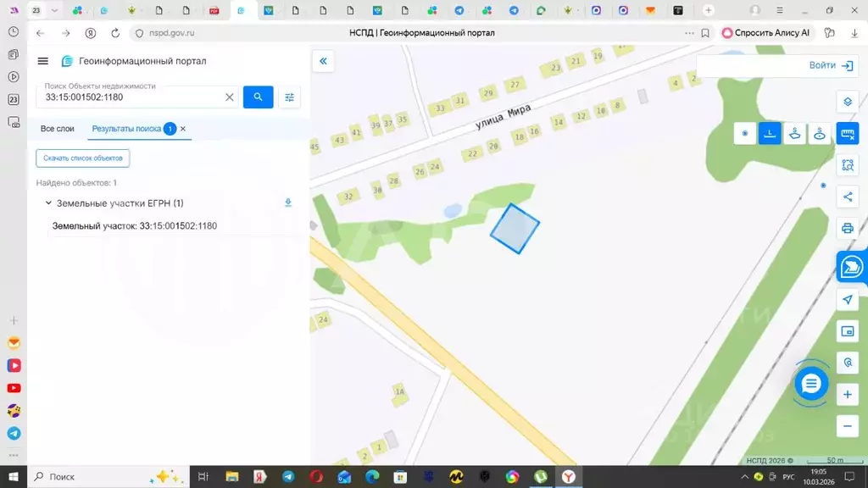The height and width of the screenshot is (488, 868).
Task: Click the Войти login link
Action: click(x=831, y=65)
